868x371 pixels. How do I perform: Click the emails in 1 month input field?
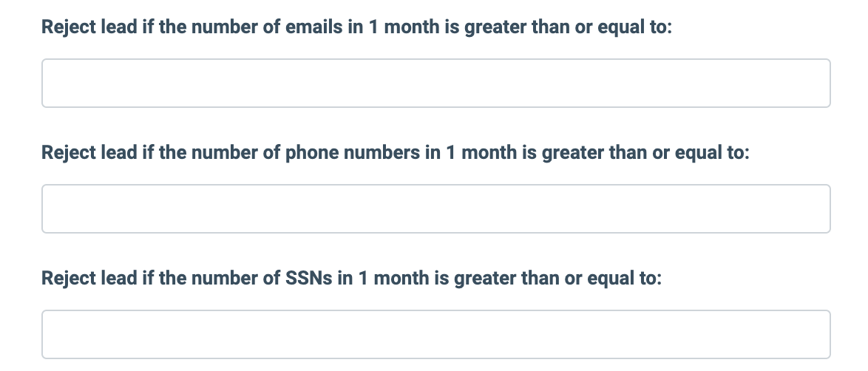coord(435,84)
